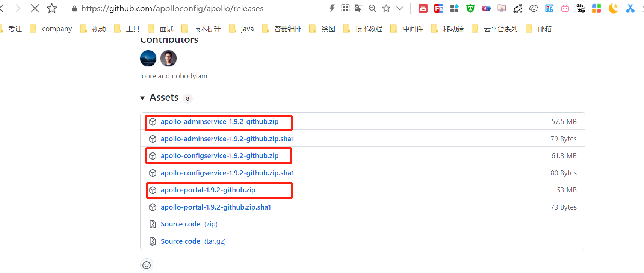Download apollo-portal-1.9.2-github.zip

(208, 190)
